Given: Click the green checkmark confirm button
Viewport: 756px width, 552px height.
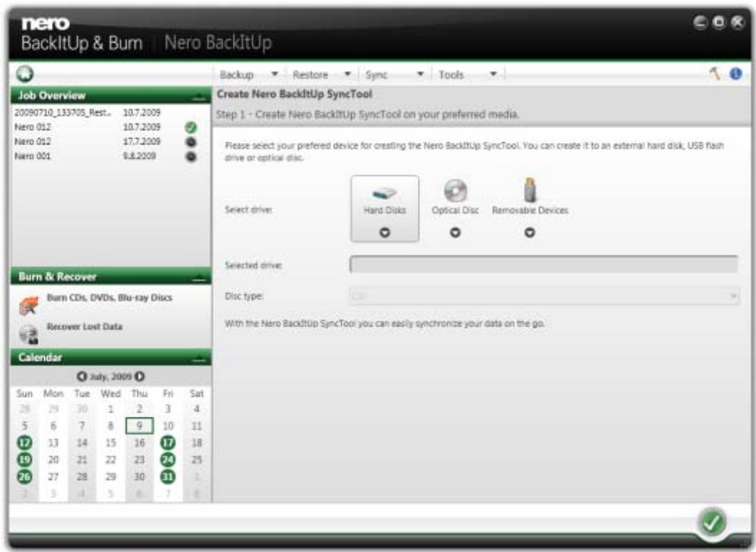Looking at the screenshot, I should point(712,522).
